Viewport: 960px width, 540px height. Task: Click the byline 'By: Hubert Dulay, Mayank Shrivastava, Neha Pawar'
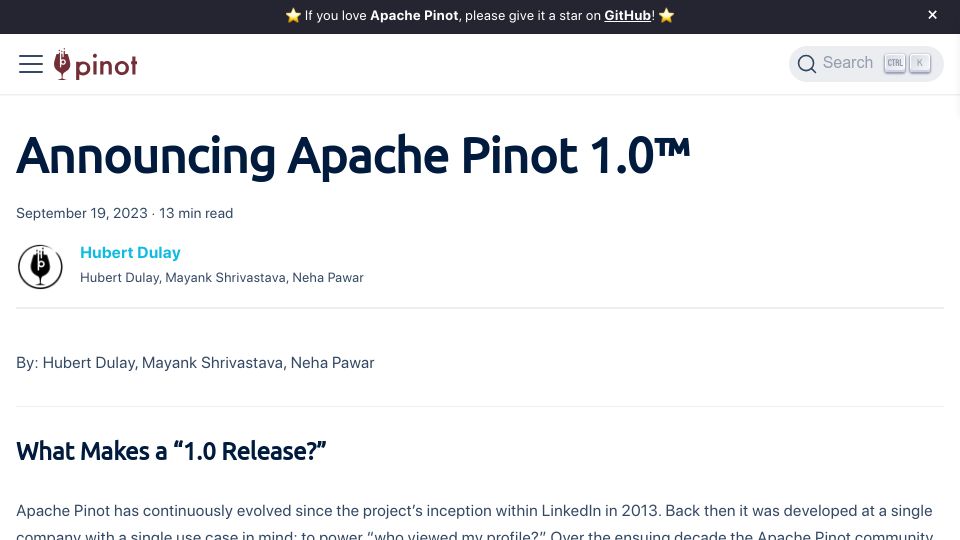pyautogui.click(x=195, y=362)
